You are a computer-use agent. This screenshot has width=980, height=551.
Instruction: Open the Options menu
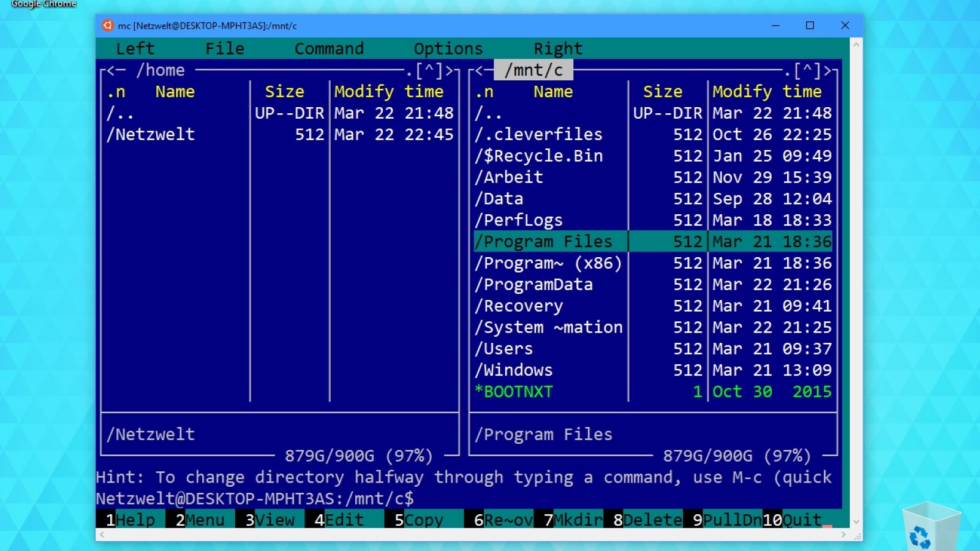(448, 48)
